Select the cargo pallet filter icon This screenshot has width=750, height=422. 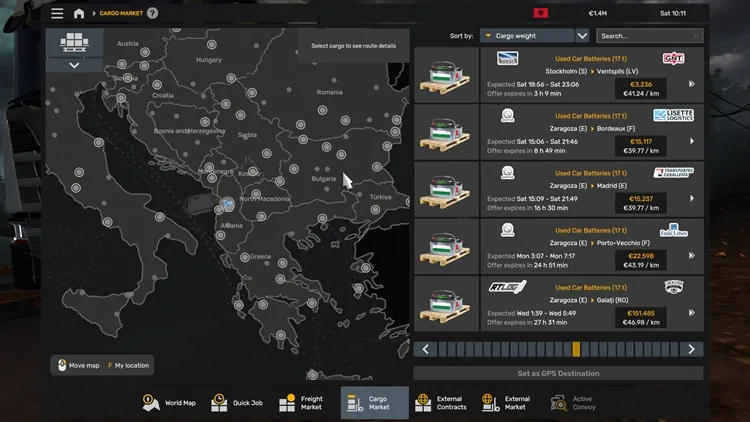pyautogui.click(x=74, y=42)
